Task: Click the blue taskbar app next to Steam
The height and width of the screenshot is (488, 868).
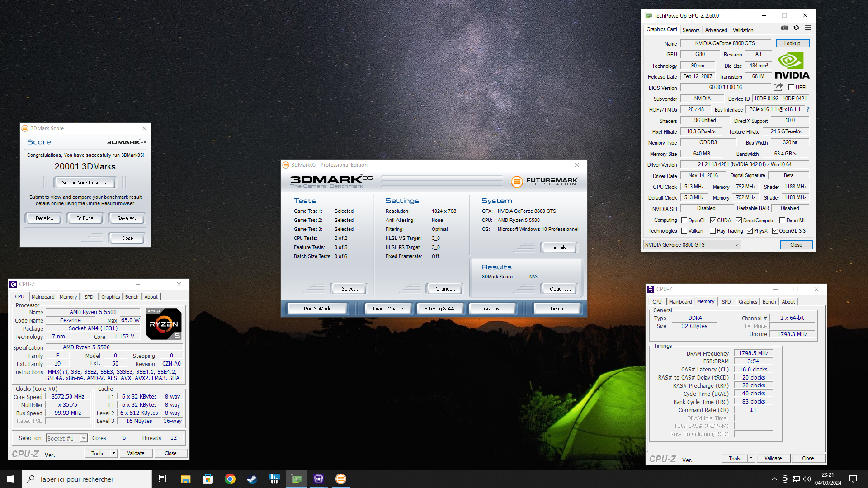Action: [274, 479]
